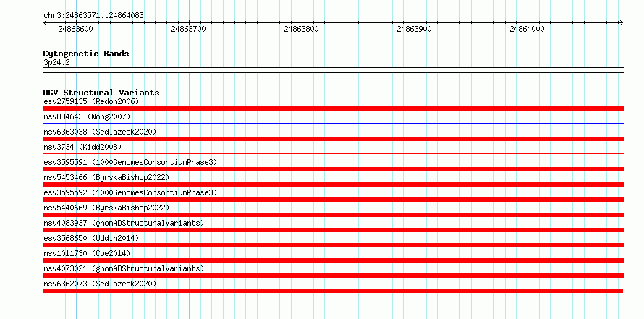Select nsv4073021 (gnomADStructuralVariants) label
The image size is (644, 319).
click(124, 268)
